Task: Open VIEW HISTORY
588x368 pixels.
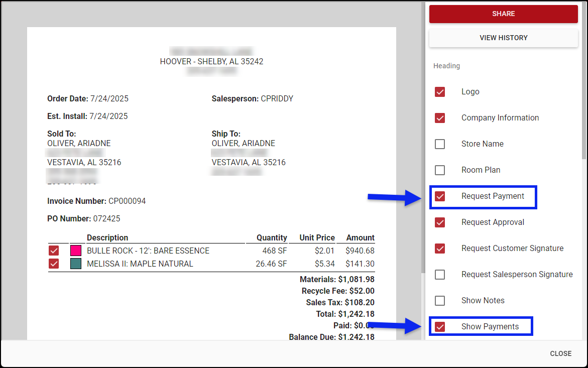Action: click(x=503, y=38)
